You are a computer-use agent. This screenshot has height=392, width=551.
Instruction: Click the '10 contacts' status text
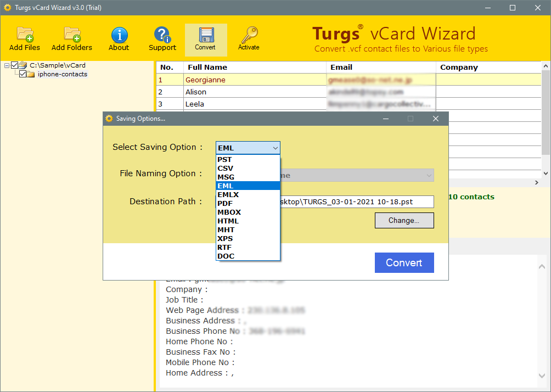[x=471, y=197]
